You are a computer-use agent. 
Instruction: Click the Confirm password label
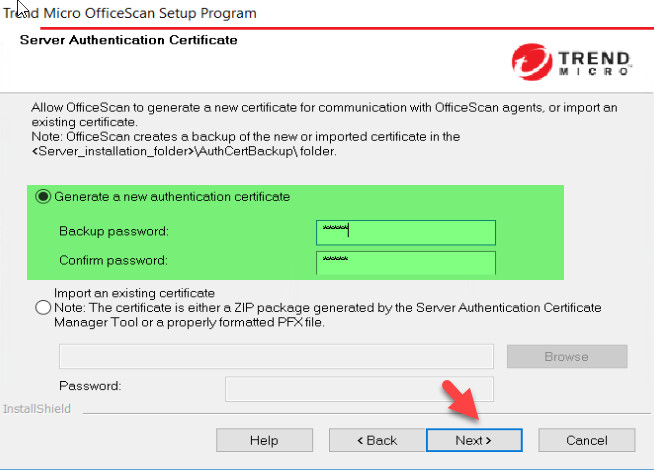113,260
